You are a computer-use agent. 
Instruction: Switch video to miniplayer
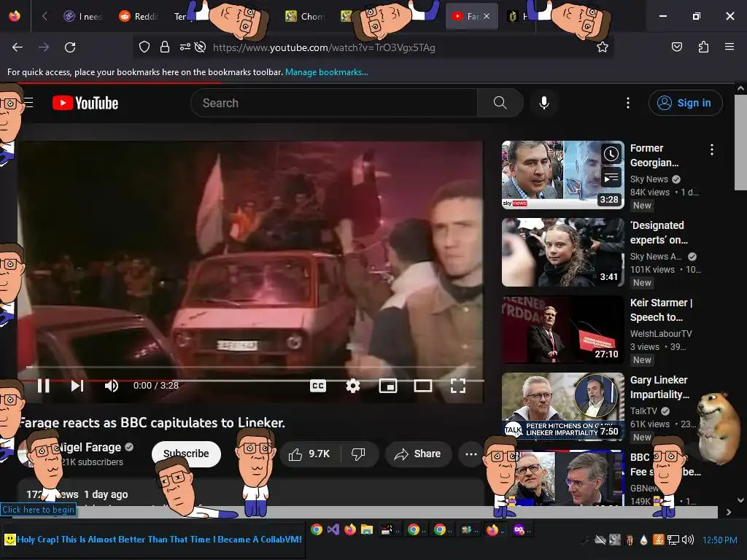(388, 386)
